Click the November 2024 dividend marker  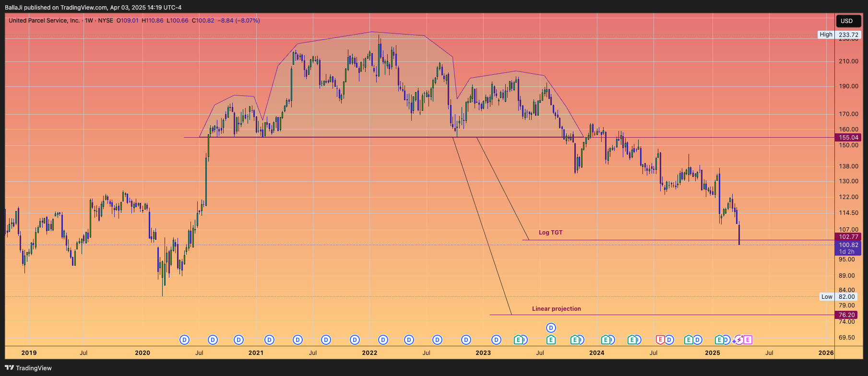click(x=698, y=340)
